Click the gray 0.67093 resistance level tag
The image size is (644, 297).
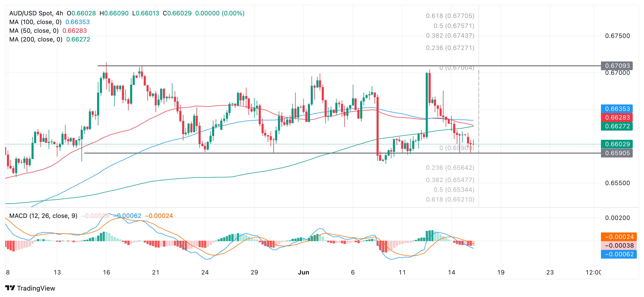pos(617,66)
